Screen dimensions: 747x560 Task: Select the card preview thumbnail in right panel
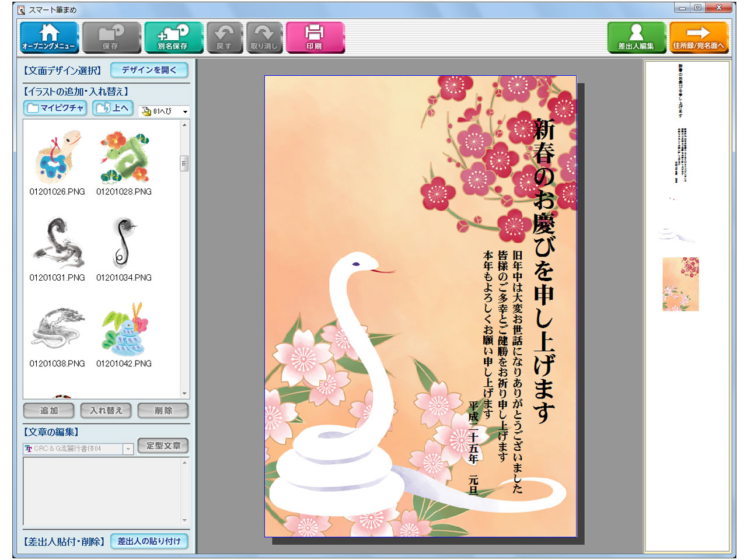682,284
